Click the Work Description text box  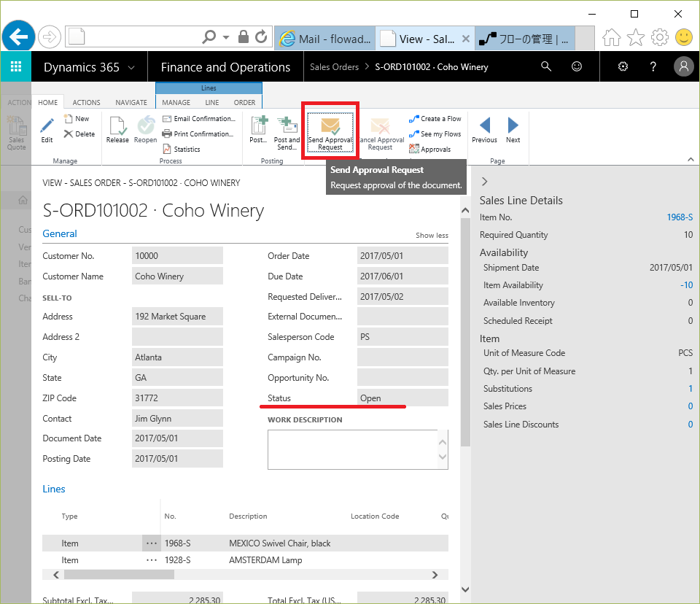click(x=352, y=449)
